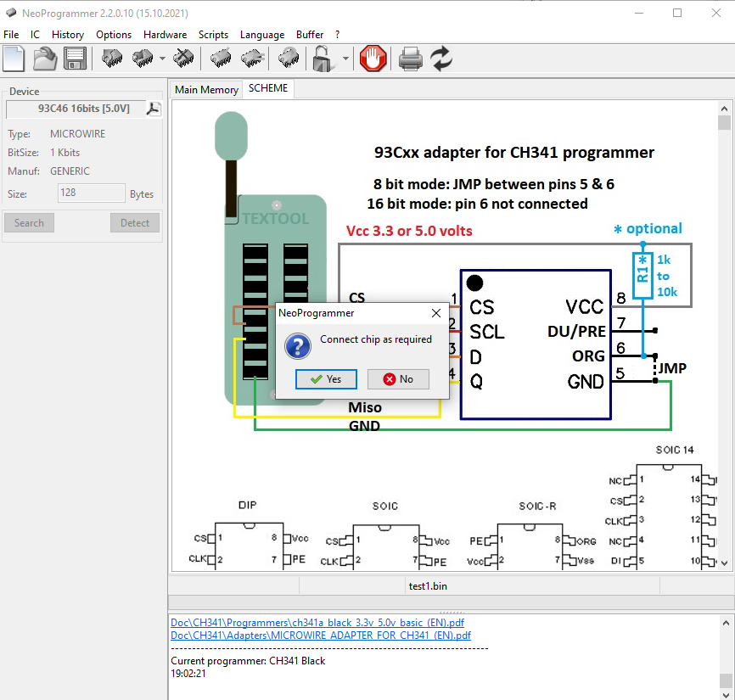Select the SCHEME tab
This screenshot has width=735, height=700.
(x=268, y=88)
